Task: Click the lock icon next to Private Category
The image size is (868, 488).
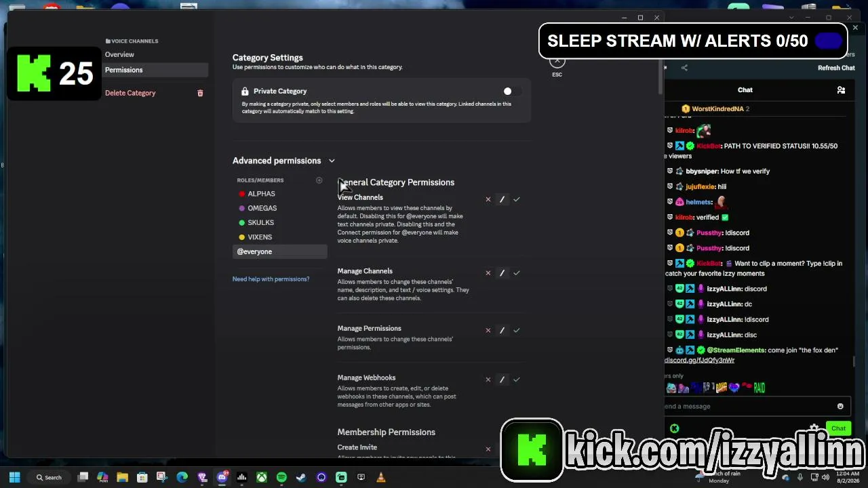Action: coord(245,91)
